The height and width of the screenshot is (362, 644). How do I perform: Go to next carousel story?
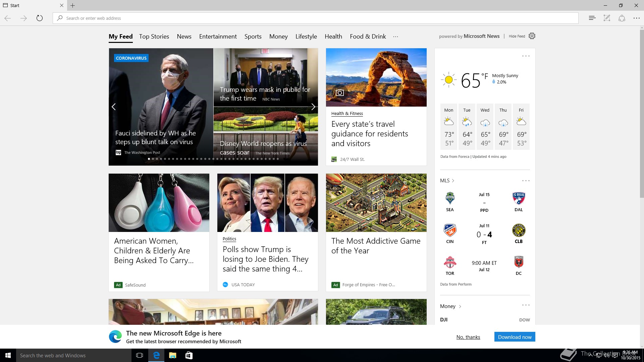click(x=313, y=107)
